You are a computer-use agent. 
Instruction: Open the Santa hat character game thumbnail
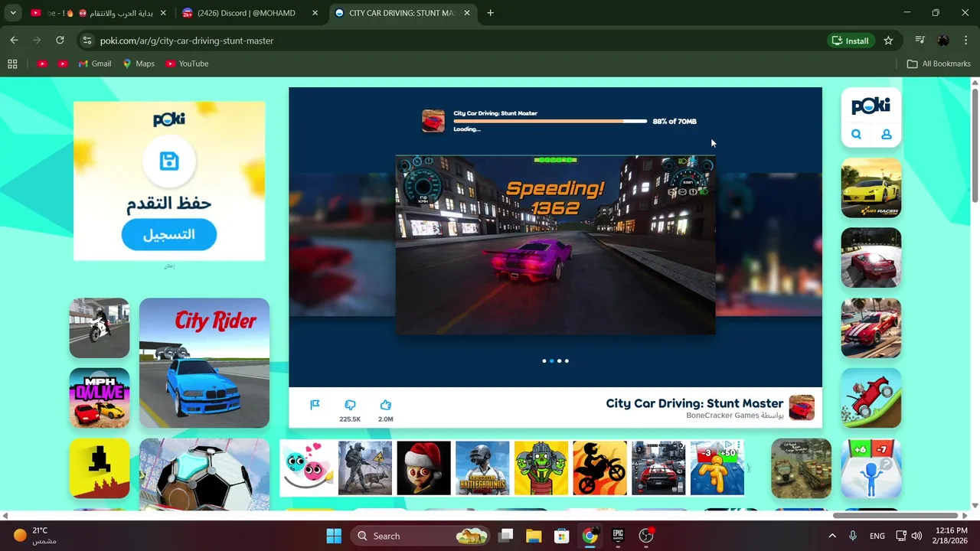click(424, 468)
